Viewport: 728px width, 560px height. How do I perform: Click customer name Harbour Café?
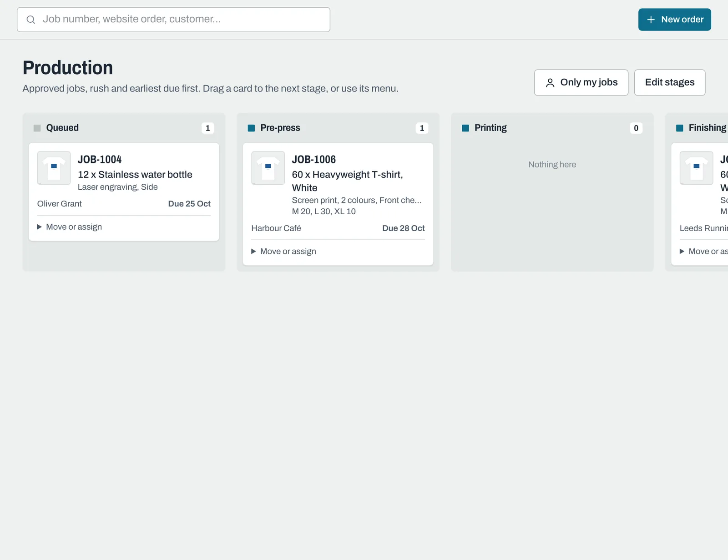point(276,228)
